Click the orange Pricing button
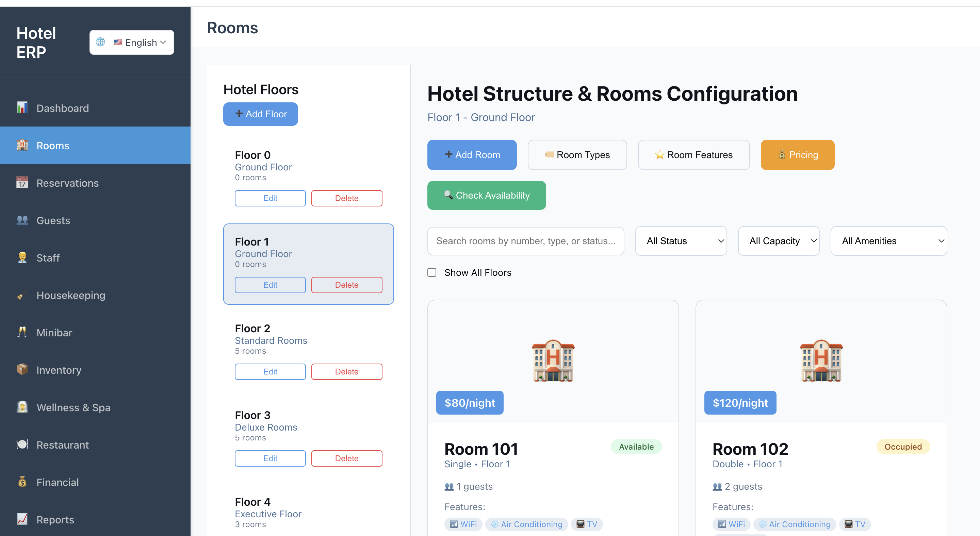The height and width of the screenshot is (536, 980). tap(797, 155)
